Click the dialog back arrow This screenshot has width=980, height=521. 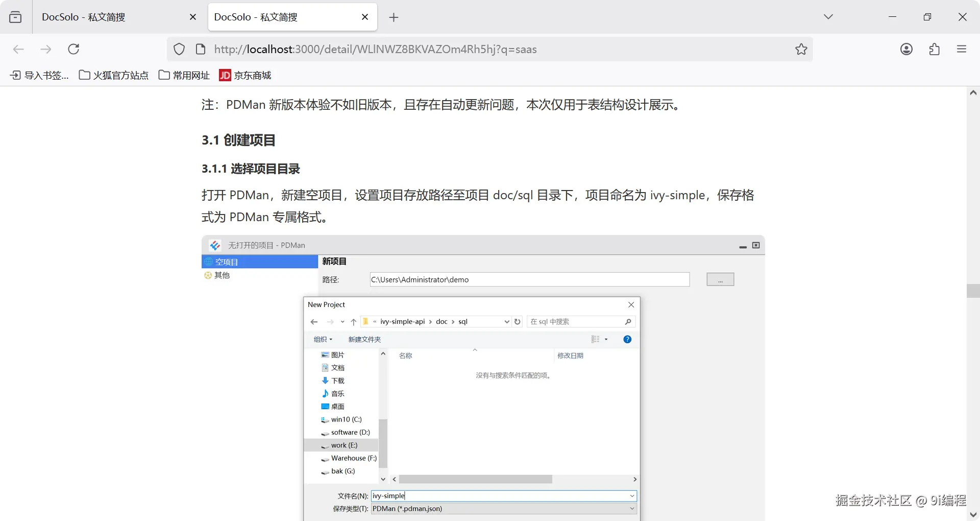click(x=314, y=322)
